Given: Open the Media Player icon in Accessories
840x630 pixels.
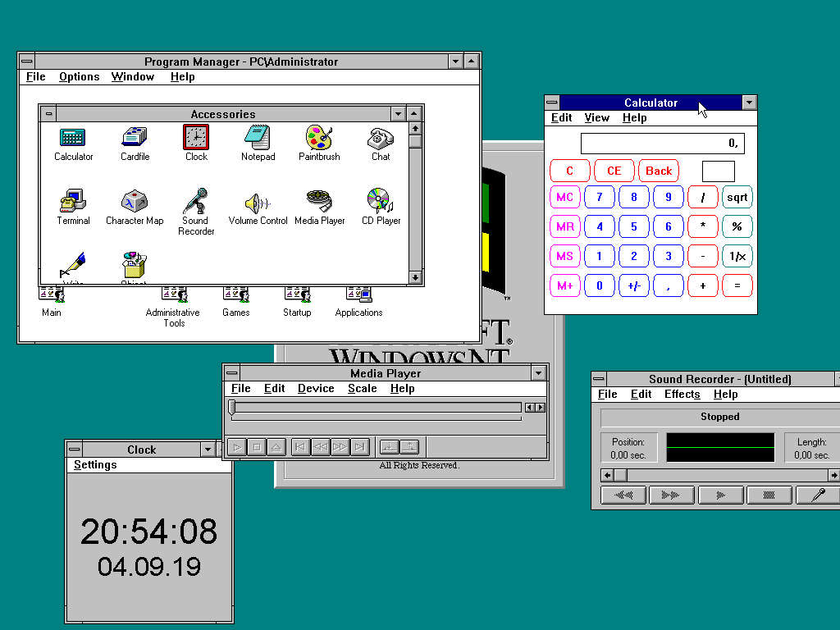Looking at the screenshot, I should coord(319,201).
